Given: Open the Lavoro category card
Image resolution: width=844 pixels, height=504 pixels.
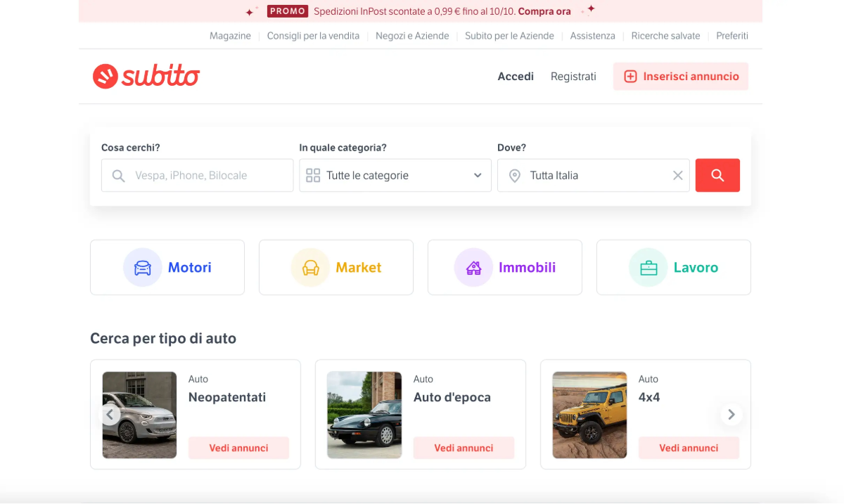Looking at the screenshot, I should click(x=674, y=267).
